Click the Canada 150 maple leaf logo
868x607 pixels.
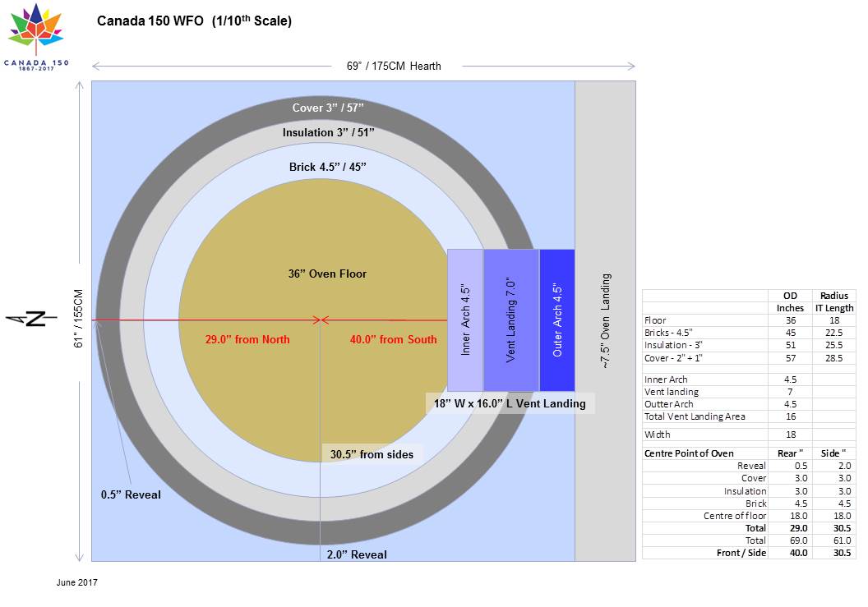pos(36,28)
